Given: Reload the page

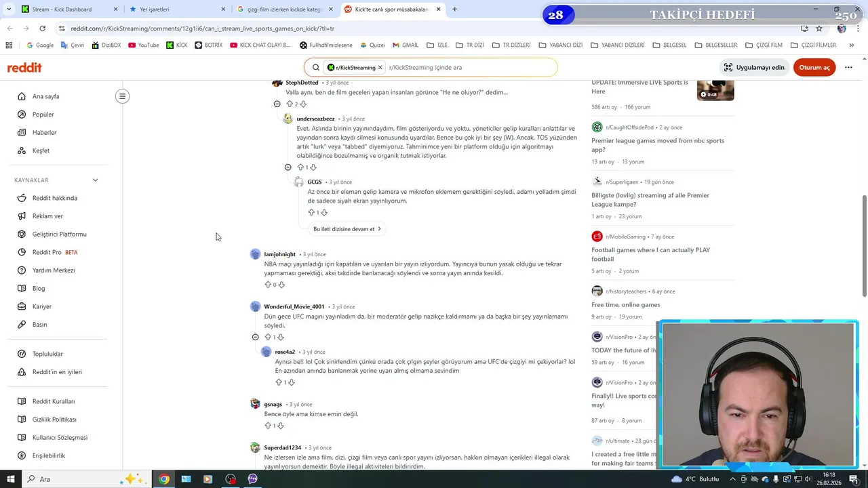Looking at the screenshot, I should pyautogui.click(x=42, y=28).
